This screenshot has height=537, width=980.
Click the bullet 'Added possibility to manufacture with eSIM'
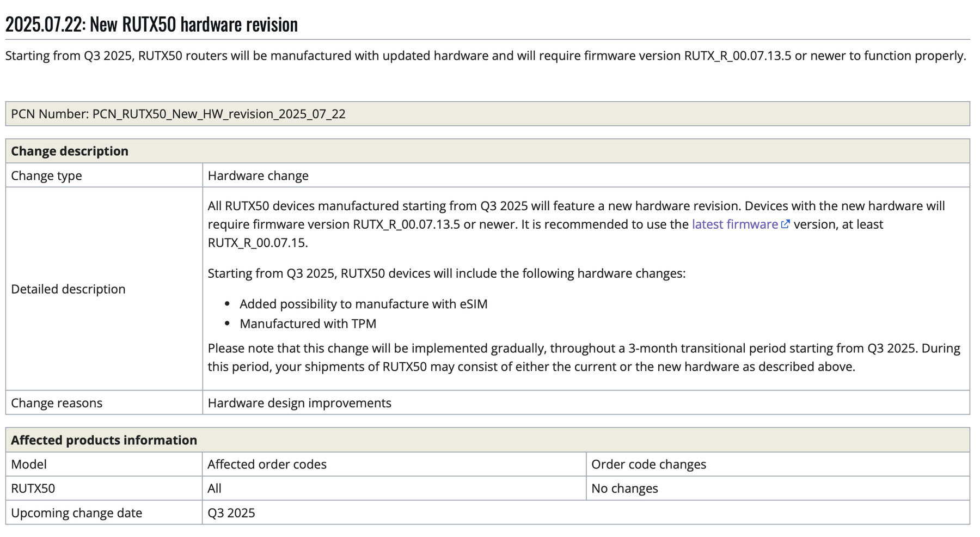click(x=363, y=304)
